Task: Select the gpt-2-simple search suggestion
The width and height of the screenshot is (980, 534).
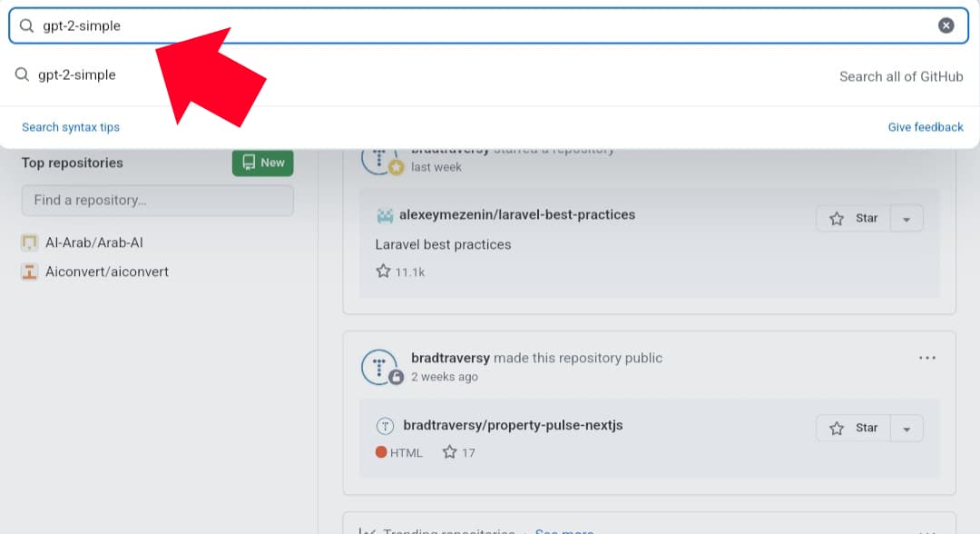Action: (x=77, y=75)
